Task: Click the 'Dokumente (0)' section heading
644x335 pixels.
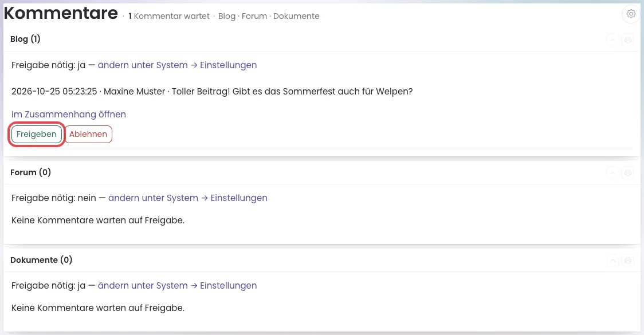Action: [x=41, y=260]
